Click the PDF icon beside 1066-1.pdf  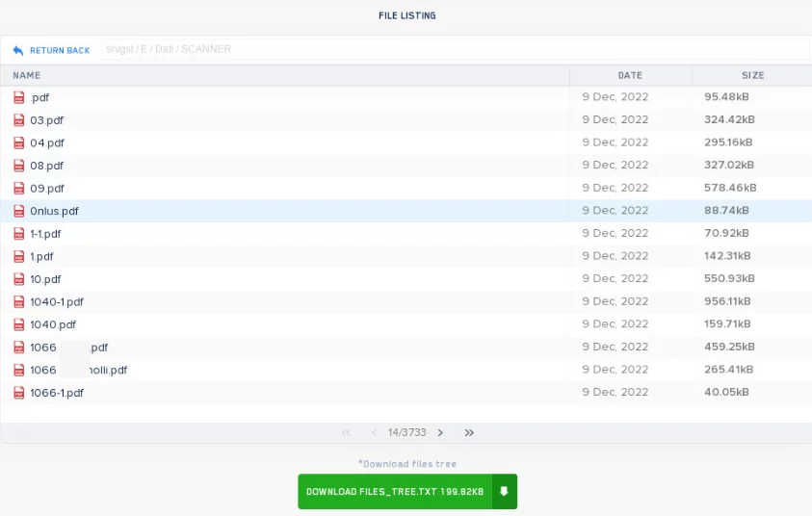tap(18, 393)
